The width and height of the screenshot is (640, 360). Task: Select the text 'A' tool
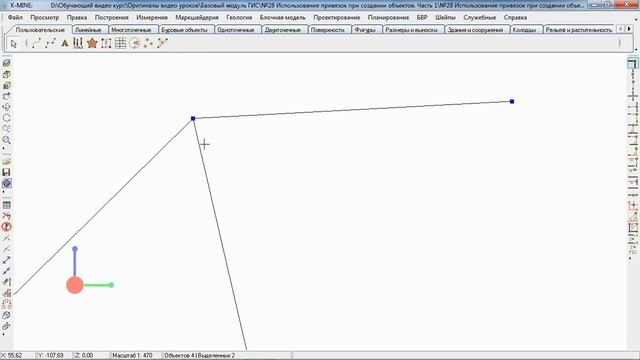tap(64, 43)
